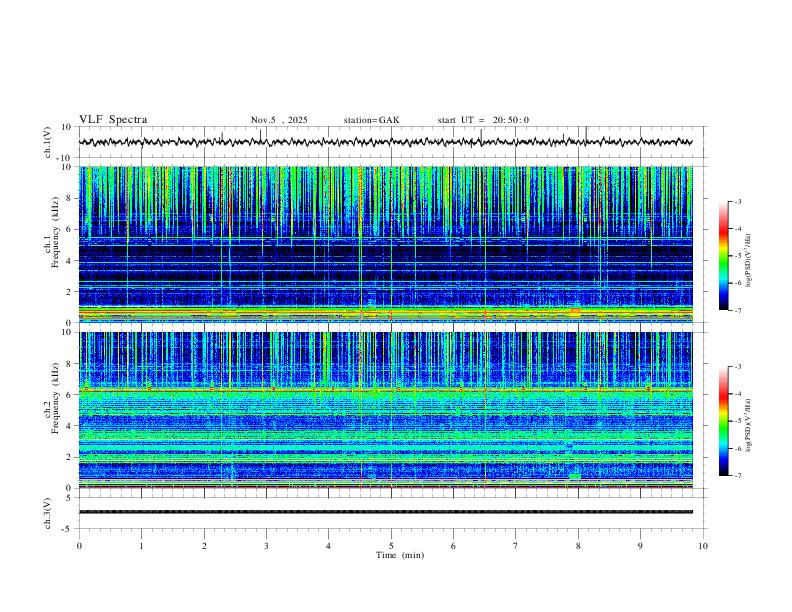Click the "-4" tick on lower color bar
The width and height of the screenshot is (792, 612).
pos(738,394)
